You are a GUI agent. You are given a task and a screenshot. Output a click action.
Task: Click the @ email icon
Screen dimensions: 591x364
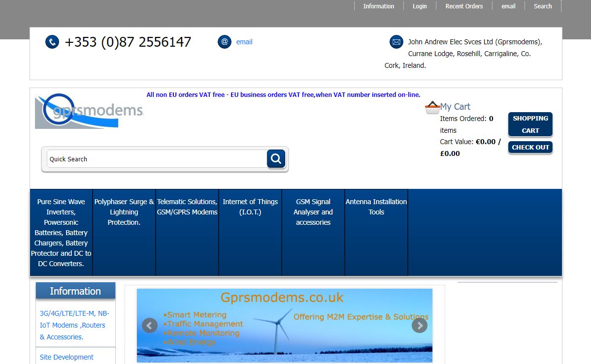click(x=225, y=42)
